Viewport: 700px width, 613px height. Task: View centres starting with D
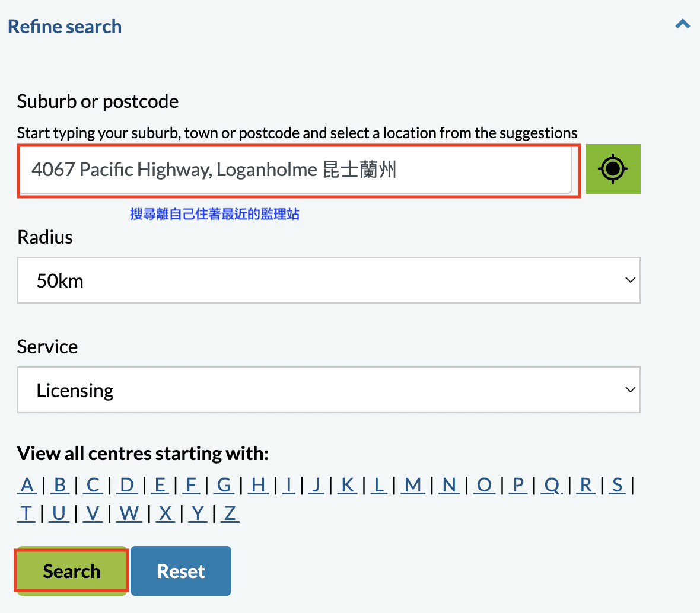tap(127, 485)
